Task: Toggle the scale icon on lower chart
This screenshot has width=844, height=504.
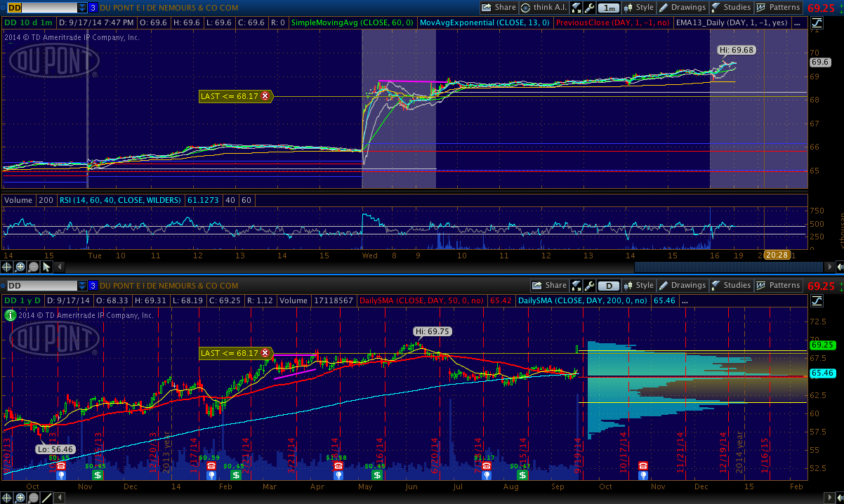Action: (817, 300)
